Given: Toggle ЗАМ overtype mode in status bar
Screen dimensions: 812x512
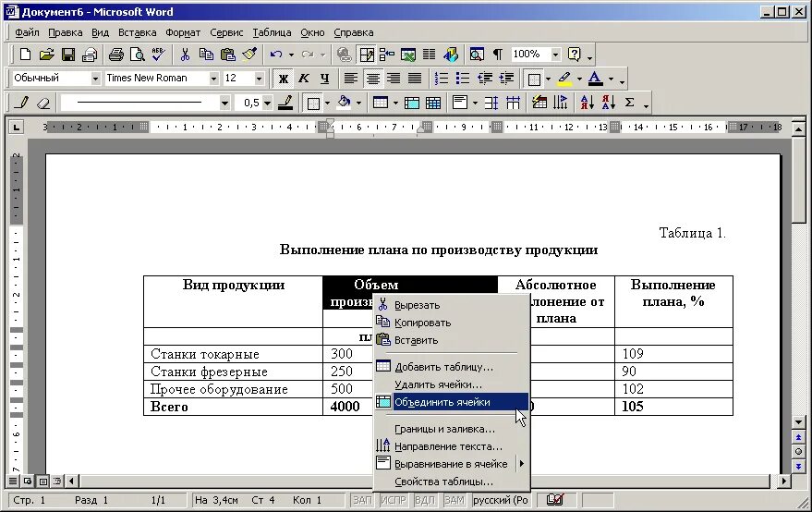Looking at the screenshot, I should click(x=454, y=500).
